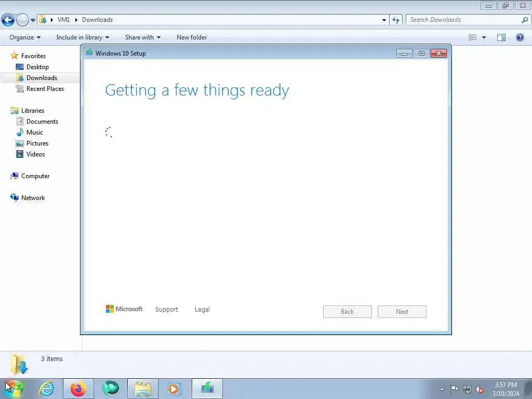This screenshot has width=532, height=399.
Task: Open the Pictures library
Action: 37,143
